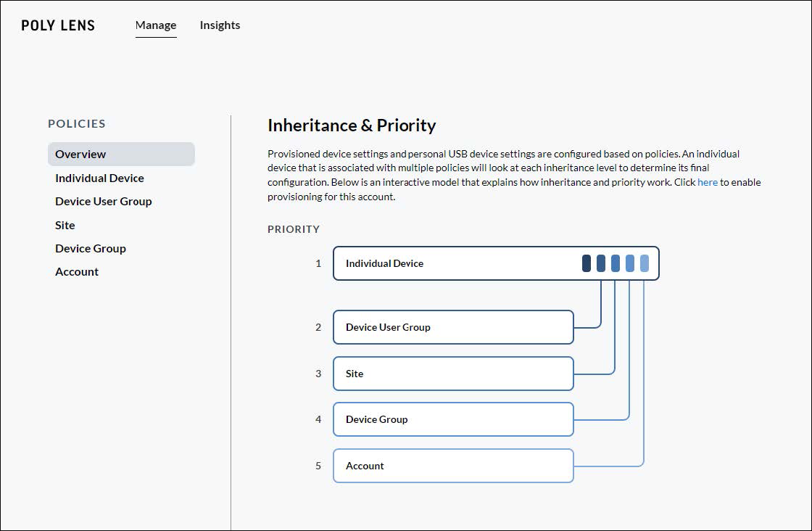Click the POLY LENS logo

58,25
